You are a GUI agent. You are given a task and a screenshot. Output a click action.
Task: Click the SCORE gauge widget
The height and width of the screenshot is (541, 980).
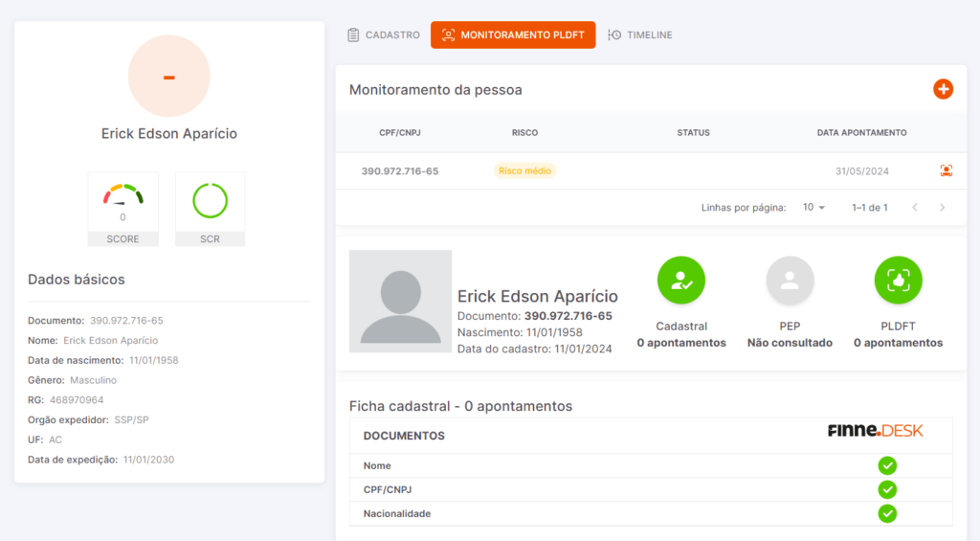[x=122, y=209]
